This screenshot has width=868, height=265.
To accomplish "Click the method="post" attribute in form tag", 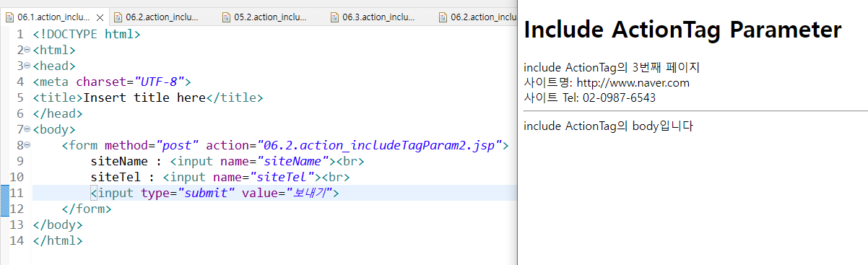I will pyautogui.click(x=152, y=146).
